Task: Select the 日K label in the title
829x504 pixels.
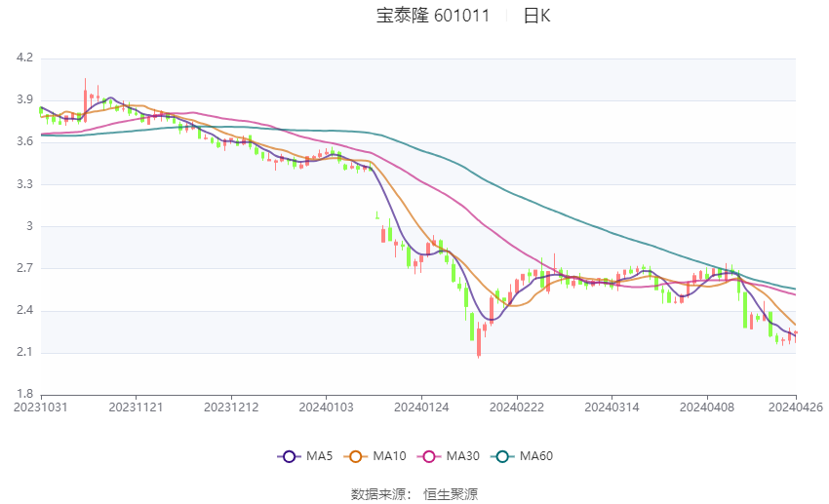Action: (536, 16)
